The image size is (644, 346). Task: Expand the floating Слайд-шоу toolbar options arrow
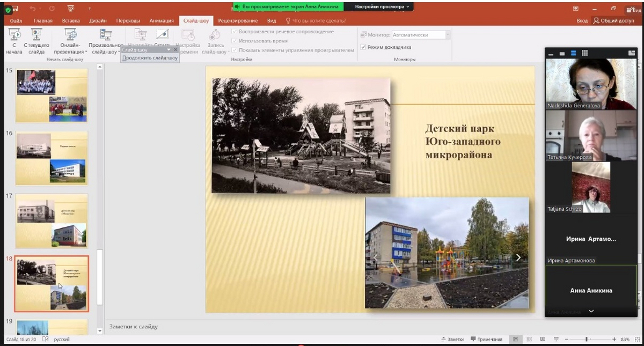169,49
